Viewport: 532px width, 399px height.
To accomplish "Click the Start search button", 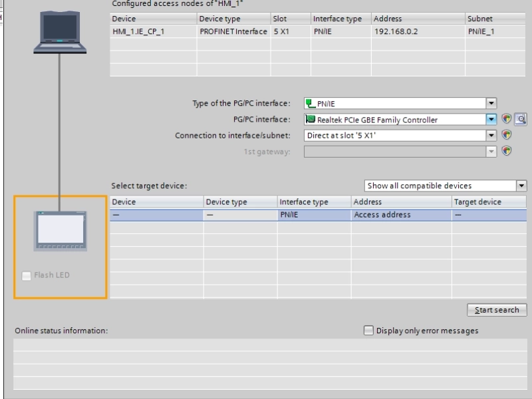I will pos(496,310).
